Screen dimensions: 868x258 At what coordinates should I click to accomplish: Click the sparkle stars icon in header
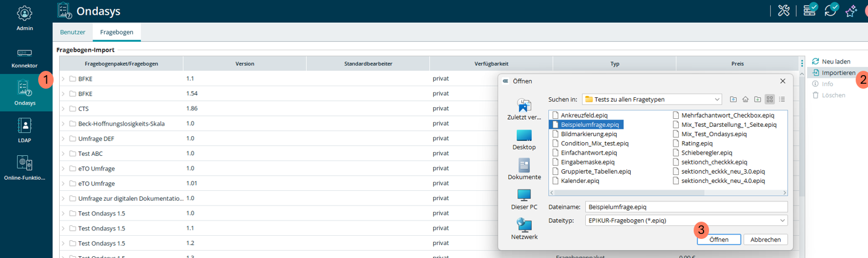pyautogui.click(x=853, y=10)
